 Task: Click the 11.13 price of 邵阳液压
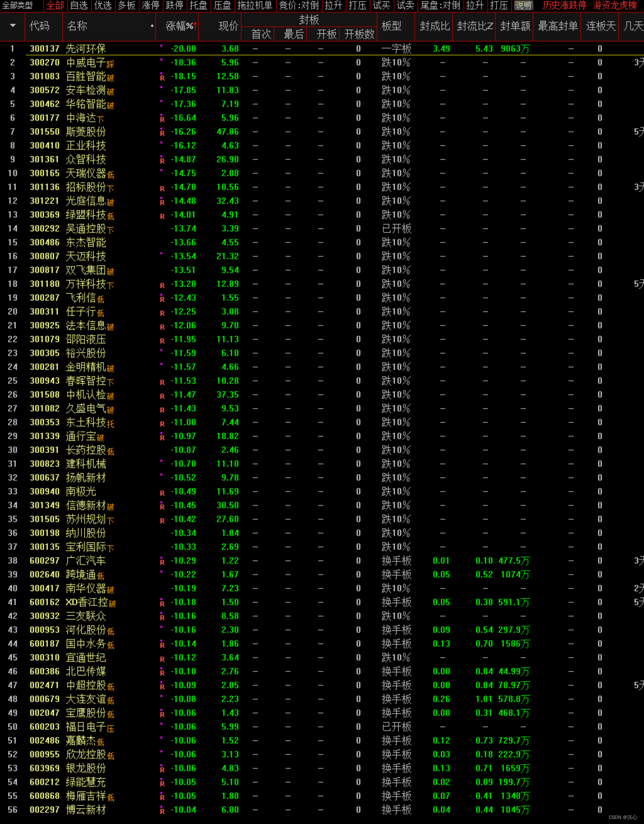[228, 339]
